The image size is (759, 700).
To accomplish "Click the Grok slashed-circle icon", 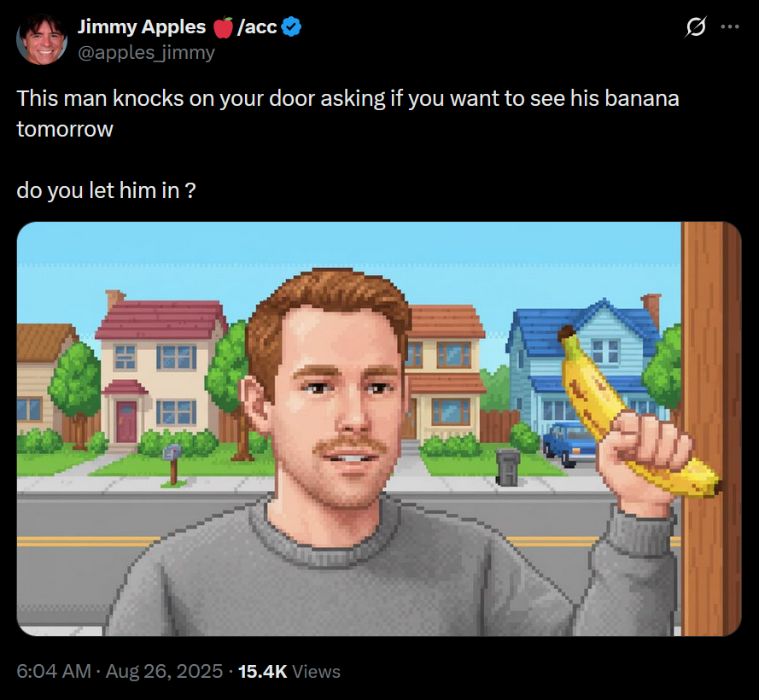I will (695, 27).
